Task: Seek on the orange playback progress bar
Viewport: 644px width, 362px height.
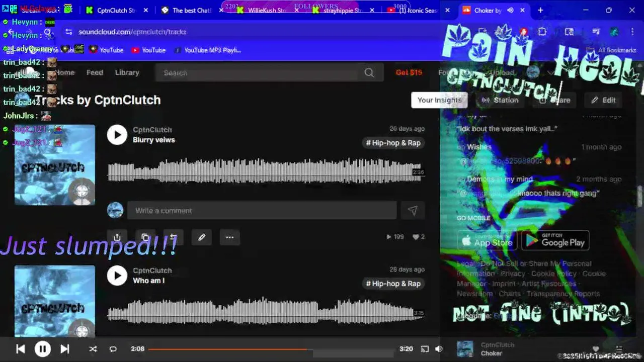Action: click(x=271, y=348)
